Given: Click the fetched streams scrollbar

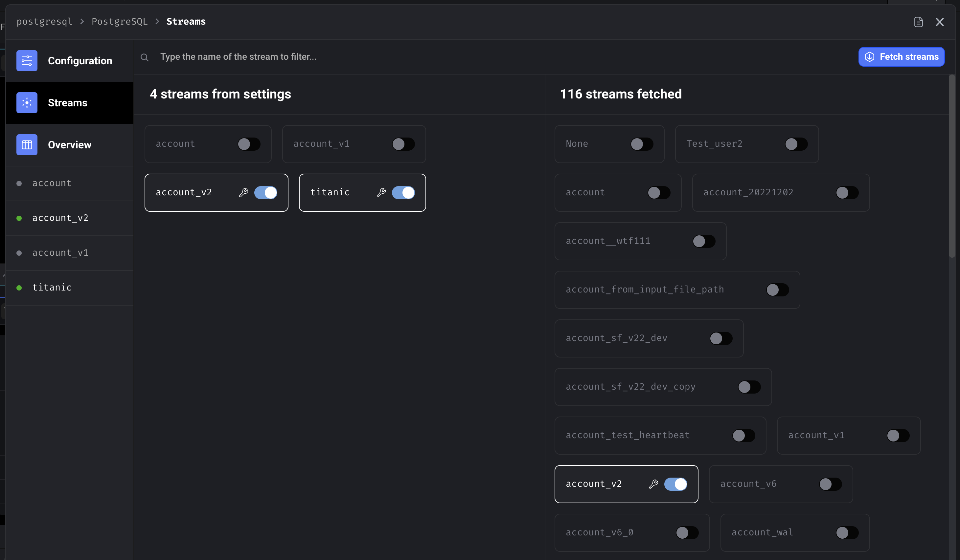Looking at the screenshot, I should [952, 166].
